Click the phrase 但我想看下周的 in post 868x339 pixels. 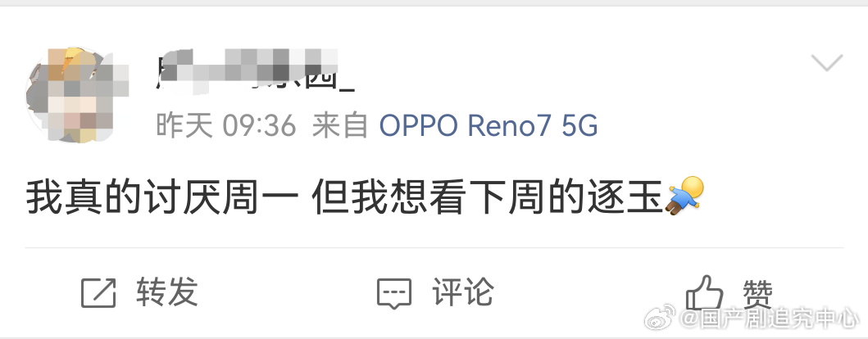(x=448, y=198)
